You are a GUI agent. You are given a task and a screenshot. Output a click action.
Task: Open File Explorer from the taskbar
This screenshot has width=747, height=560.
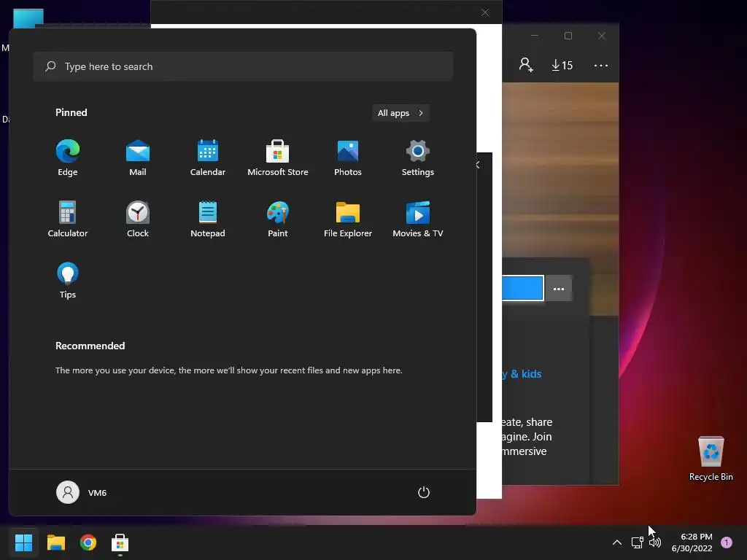pyautogui.click(x=55, y=542)
